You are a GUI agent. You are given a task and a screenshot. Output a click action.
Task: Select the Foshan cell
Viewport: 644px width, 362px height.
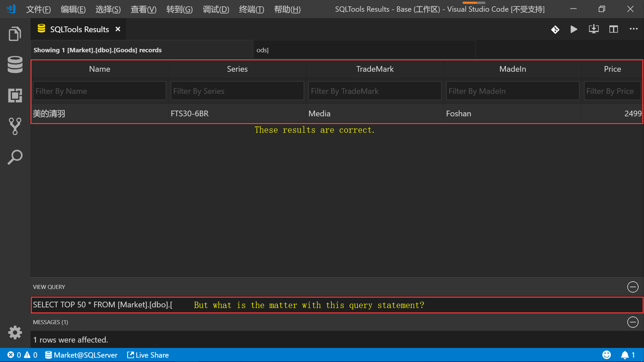pos(513,114)
